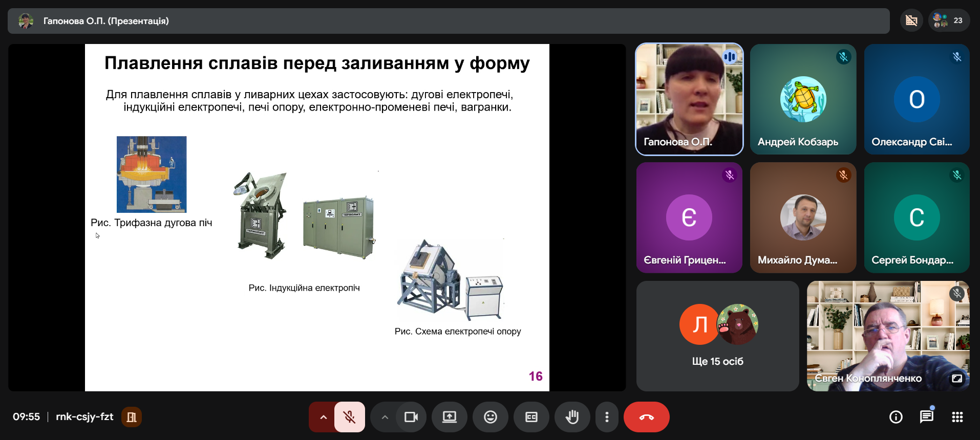This screenshot has width=980, height=440.
Task: Click the crossed-out presentation icon in the top bar
Action: (911, 20)
